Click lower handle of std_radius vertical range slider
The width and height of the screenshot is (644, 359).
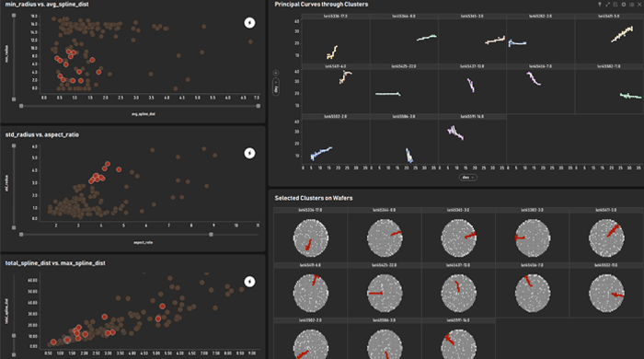[x=14, y=227]
